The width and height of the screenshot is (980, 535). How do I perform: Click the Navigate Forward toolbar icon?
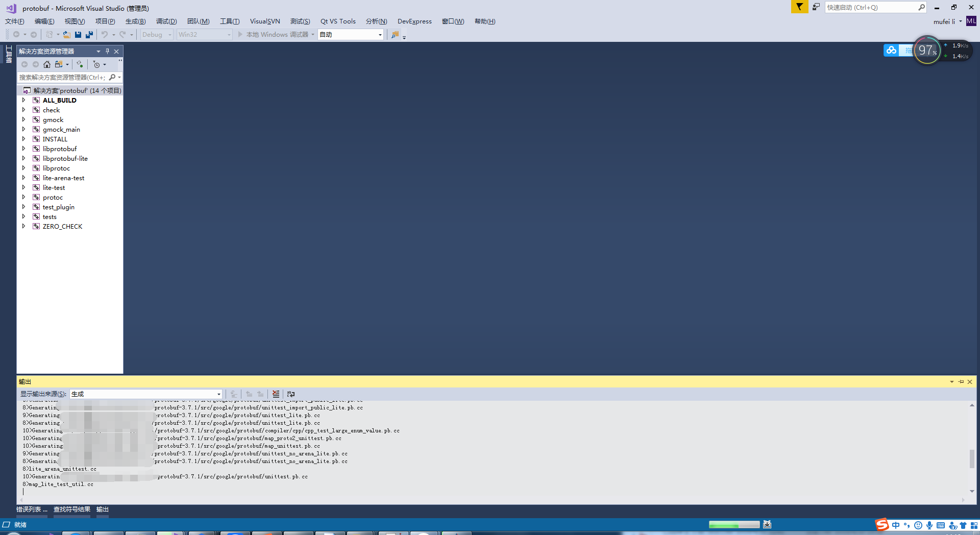(34, 35)
